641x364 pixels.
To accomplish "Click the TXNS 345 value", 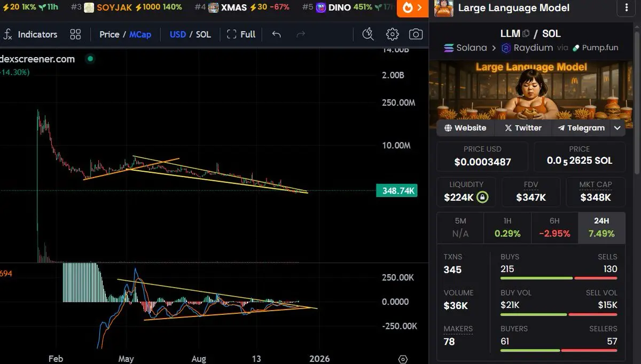I will point(452,270).
